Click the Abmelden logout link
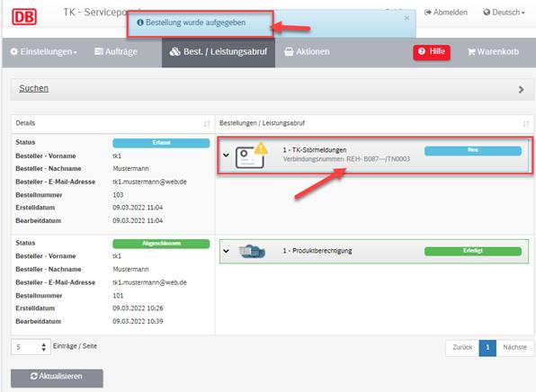This screenshot has width=536, height=392. tap(446, 13)
